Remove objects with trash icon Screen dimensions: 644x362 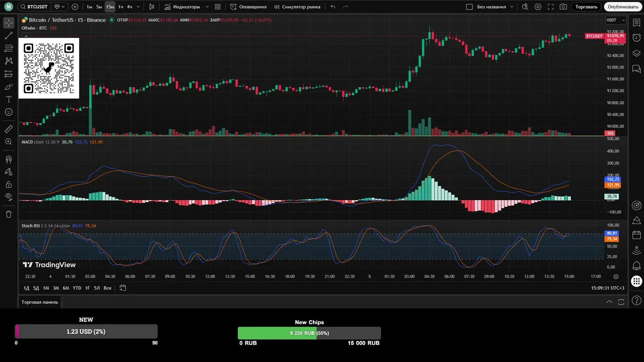[9, 215]
